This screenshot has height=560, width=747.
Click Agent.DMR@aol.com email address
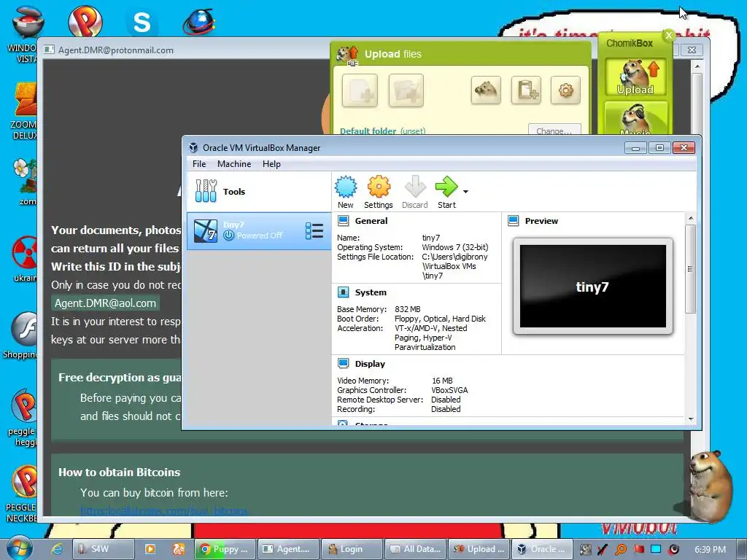tap(105, 303)
